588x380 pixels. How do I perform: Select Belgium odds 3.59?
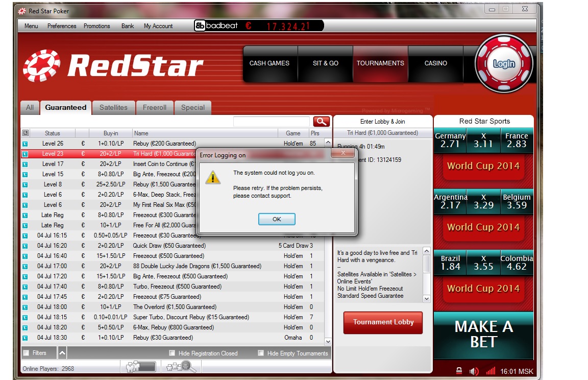(x=517, y=201)
